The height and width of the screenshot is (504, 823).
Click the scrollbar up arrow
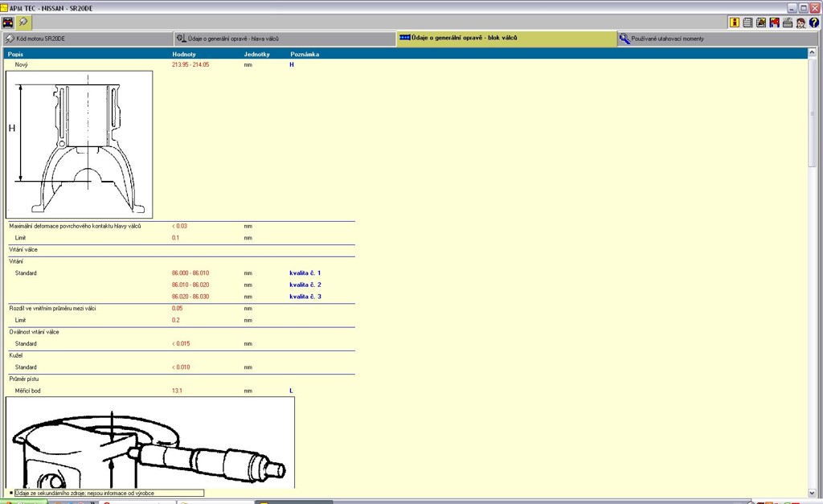[x=812, y=53]
